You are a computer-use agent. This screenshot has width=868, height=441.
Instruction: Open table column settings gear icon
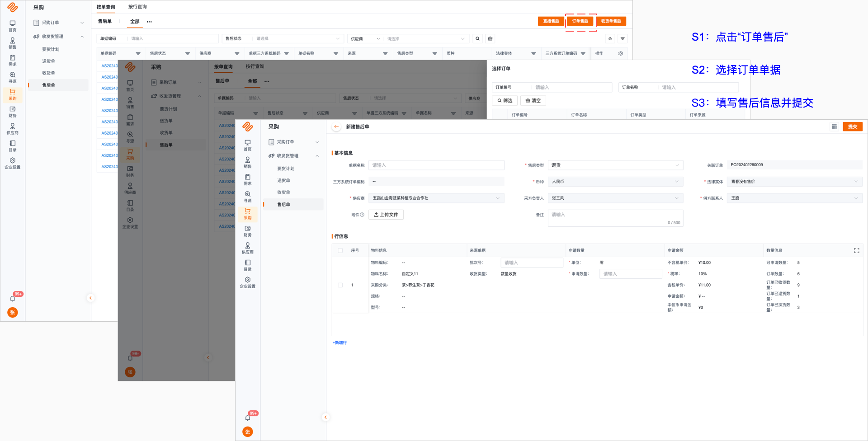[x=621, y=53]
